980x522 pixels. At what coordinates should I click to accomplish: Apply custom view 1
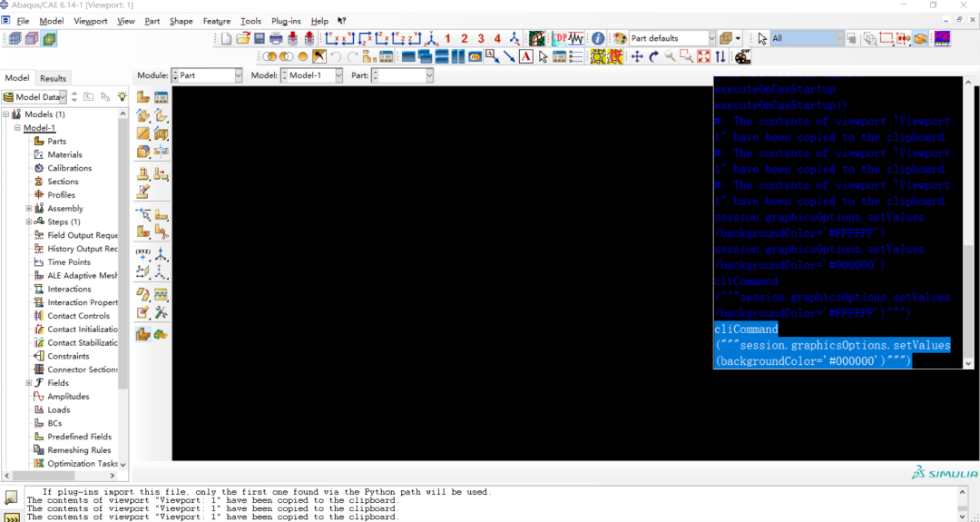point(447,39)
